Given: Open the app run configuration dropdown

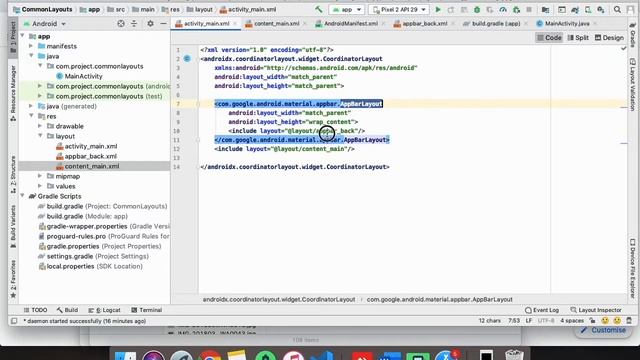Looking at the screenshot, I should coord(347,9).
